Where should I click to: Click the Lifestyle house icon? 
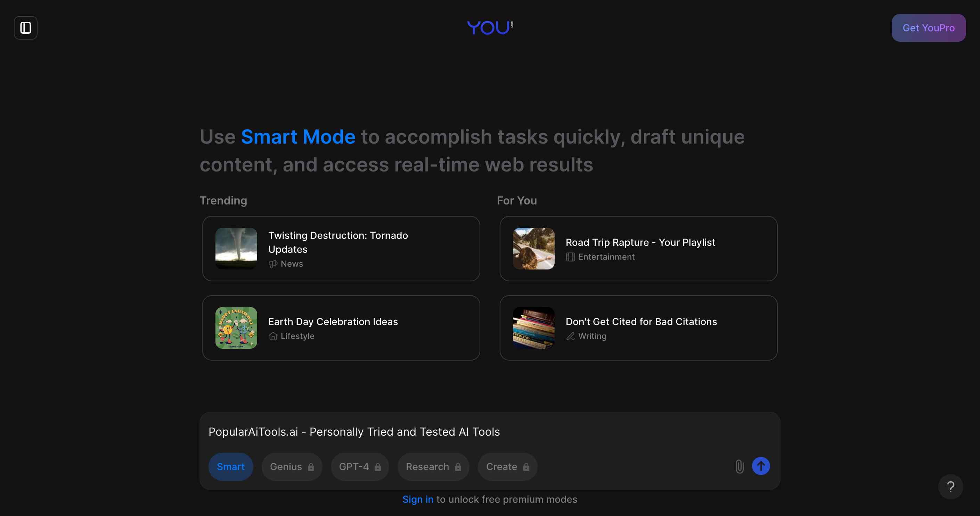coord(273,336)
